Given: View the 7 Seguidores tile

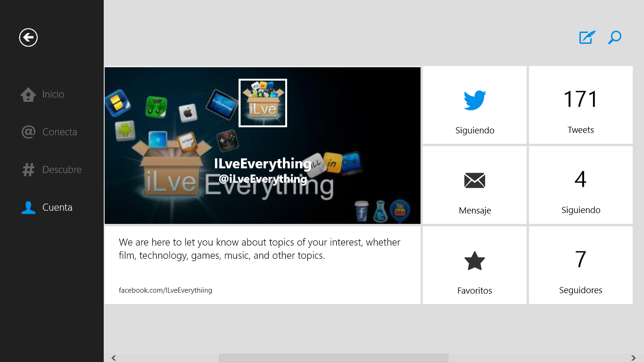Looking at the screenshot, I should (x=581, y=265).
